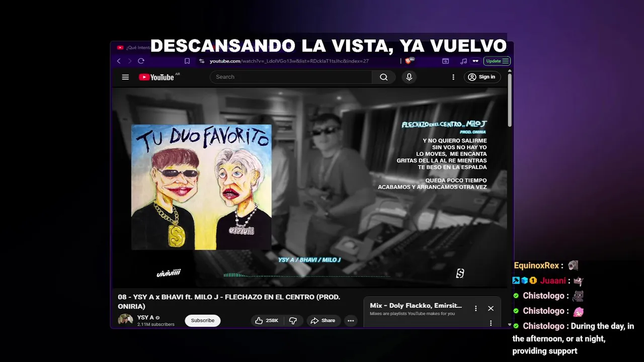The image size is (644, 362).
Task: Click the YouTube search magnifier button
Action: pos(383,77)
